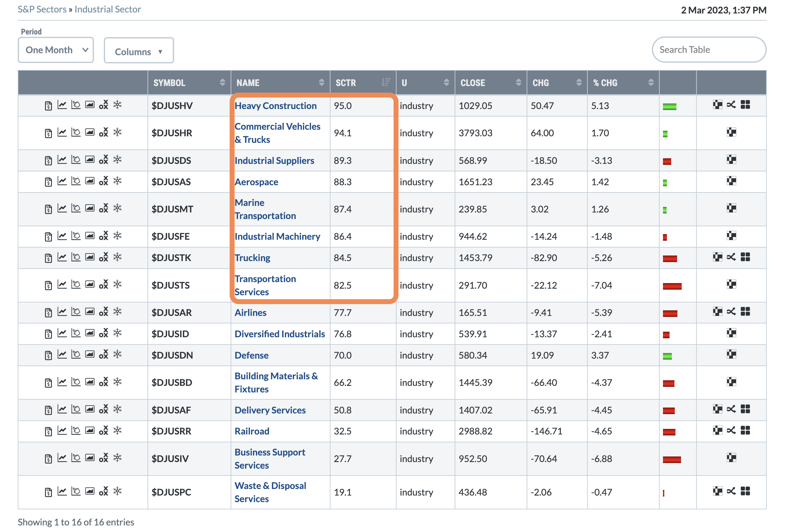Click Seasonality snowflake icon for $DJUSFE

click(x=117, y=236)
